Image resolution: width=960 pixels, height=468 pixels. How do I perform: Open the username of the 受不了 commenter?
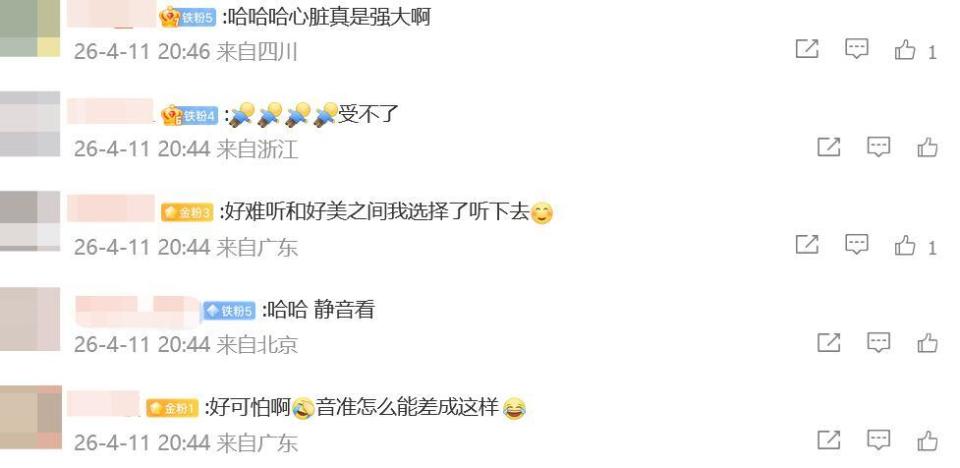110,111
